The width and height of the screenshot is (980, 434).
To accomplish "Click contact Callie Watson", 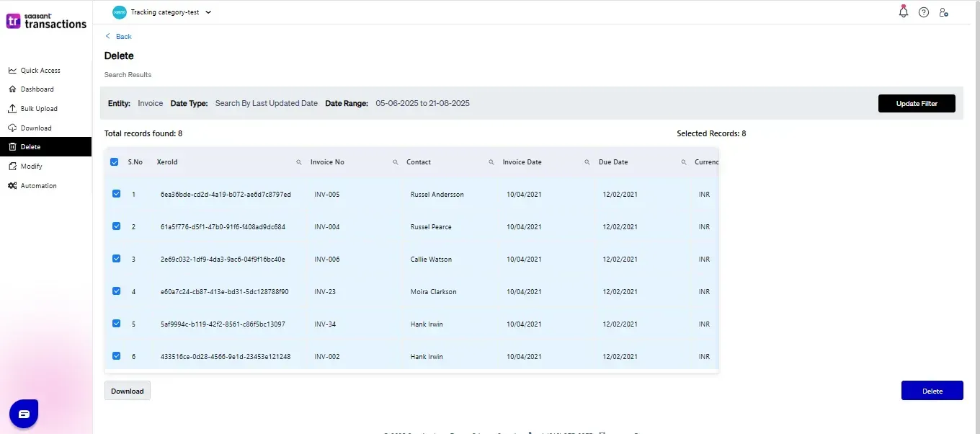I will [432, 260].
